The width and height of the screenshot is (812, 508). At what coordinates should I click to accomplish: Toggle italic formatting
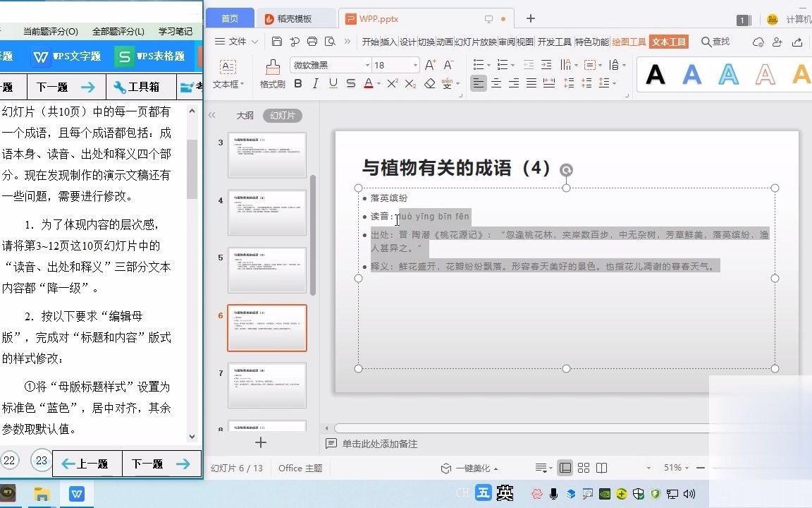[x=315, y=83]
